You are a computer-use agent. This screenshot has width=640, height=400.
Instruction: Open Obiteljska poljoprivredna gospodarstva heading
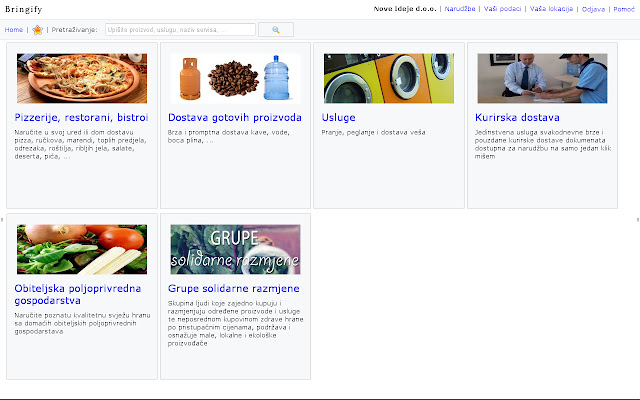pyautogui.click(x=78, y=295)
